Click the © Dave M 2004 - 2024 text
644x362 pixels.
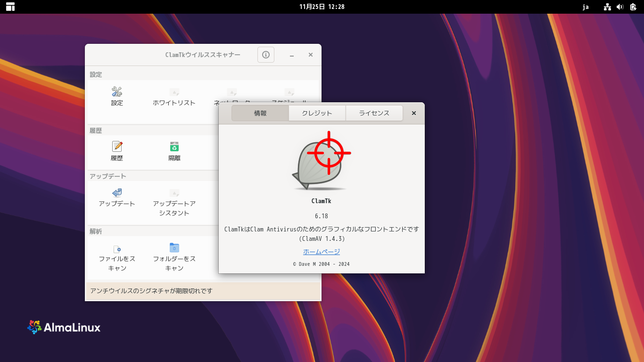click(322, 264)
